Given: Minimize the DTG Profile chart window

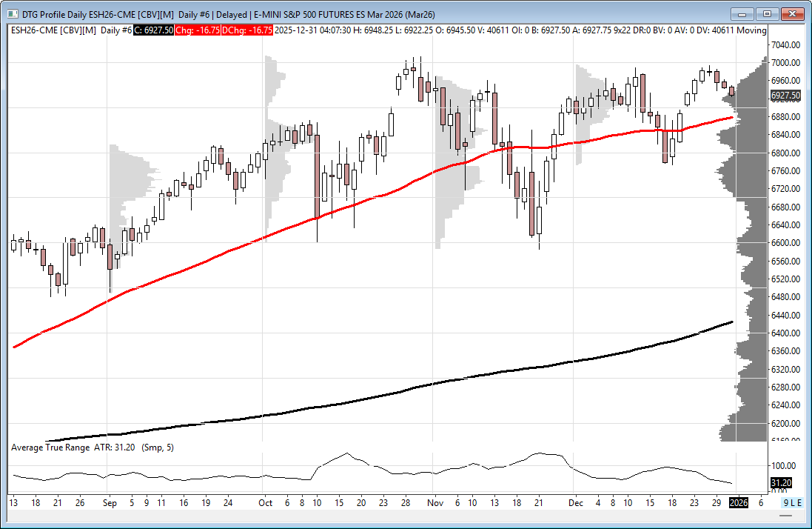Looking at the screenshot, I should click(x=742, y=13).
